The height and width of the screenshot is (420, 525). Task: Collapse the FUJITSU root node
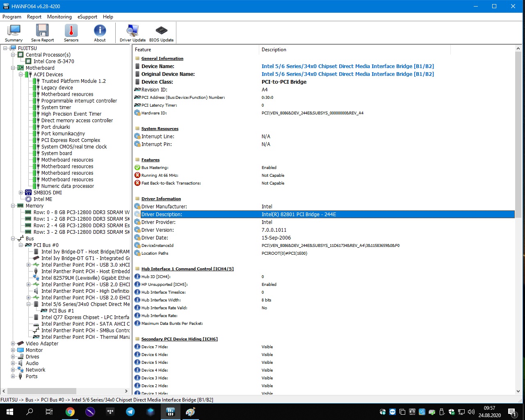[5, 48]
